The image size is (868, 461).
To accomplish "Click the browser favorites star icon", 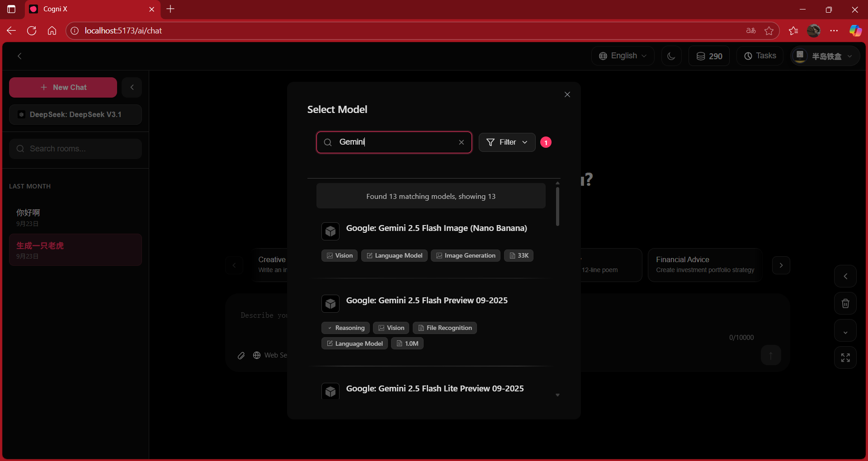I will 769,31.
